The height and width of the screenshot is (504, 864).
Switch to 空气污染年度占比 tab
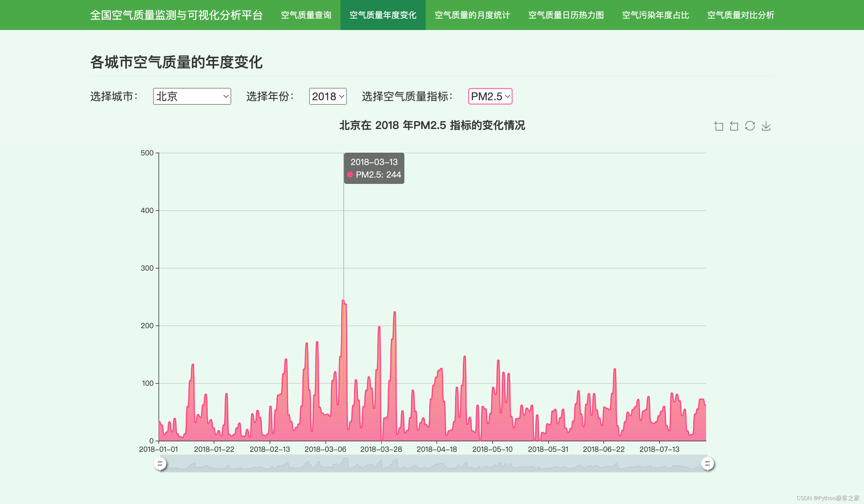coord(656,15)
